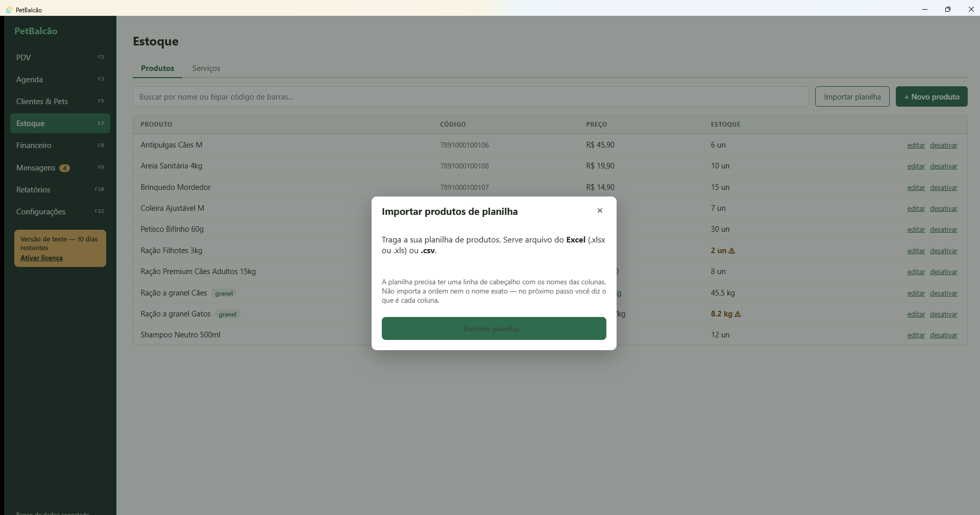Click the Importar planilha button

point(852,97)
